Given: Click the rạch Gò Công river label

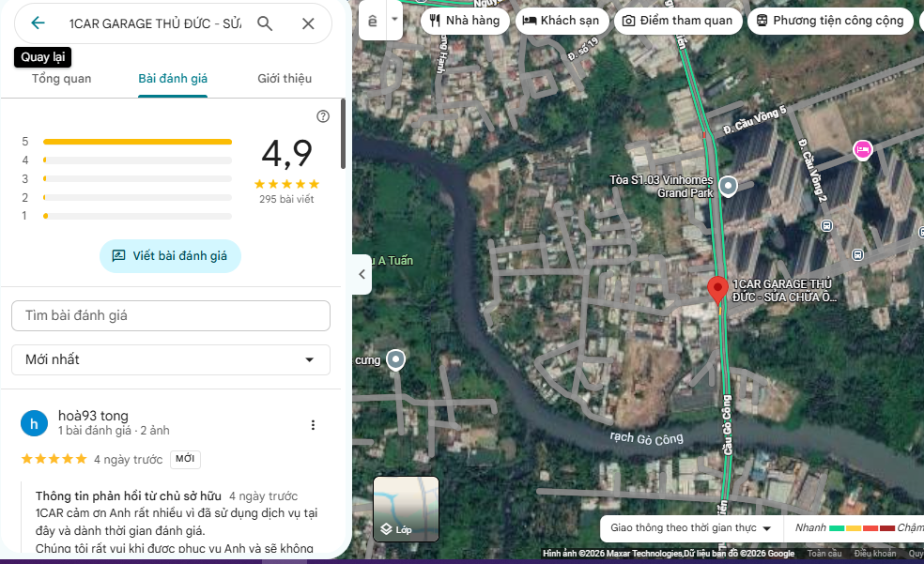Looking at the screenshot, I should [x=646, y=438].
